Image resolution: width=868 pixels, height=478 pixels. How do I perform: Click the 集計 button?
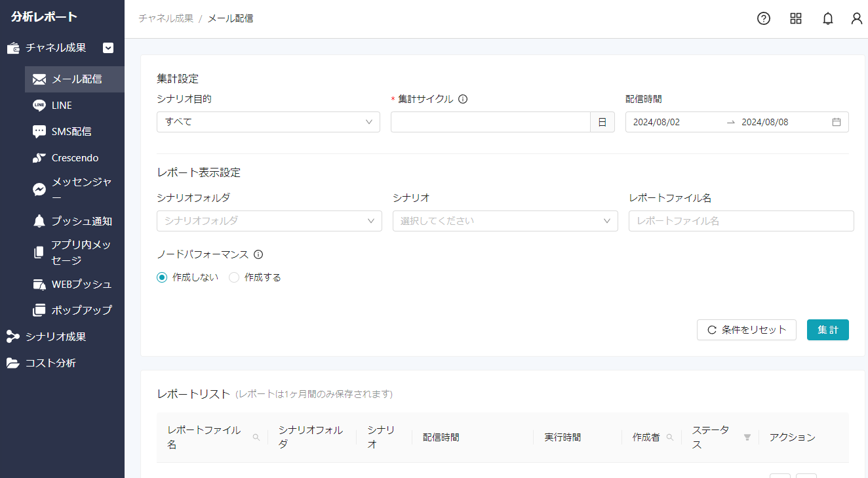point(827,330)
